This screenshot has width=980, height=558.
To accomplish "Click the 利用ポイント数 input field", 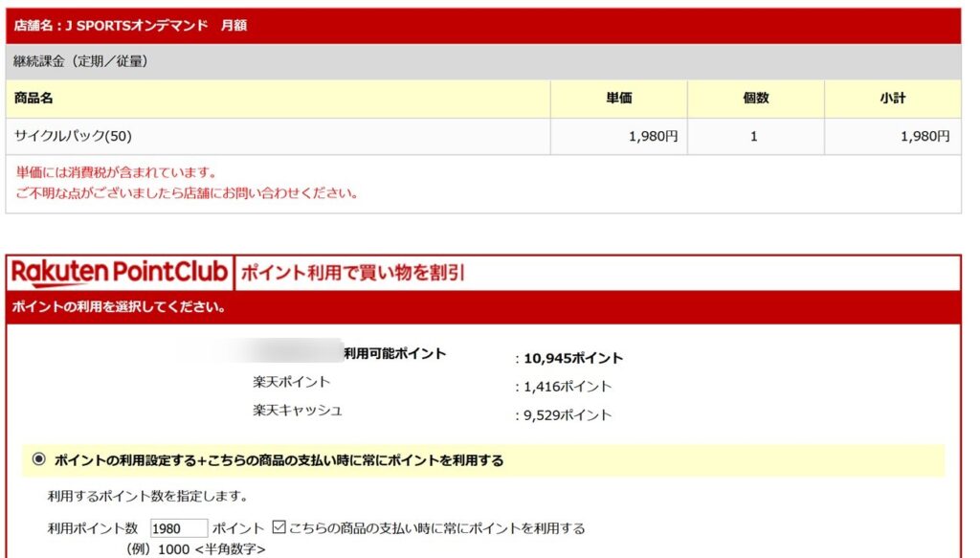I will [x=179, y=528].
